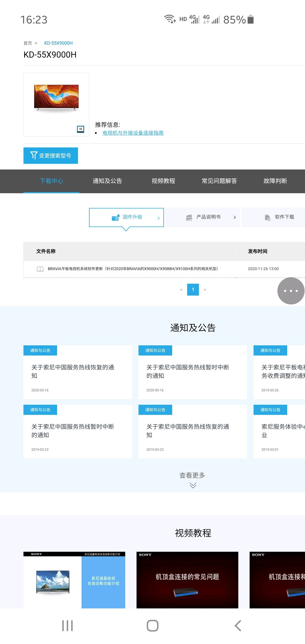Click the manual icon beside 产品说明书
The height and width of the screenshot is (644, 305).
coord(189,218)
